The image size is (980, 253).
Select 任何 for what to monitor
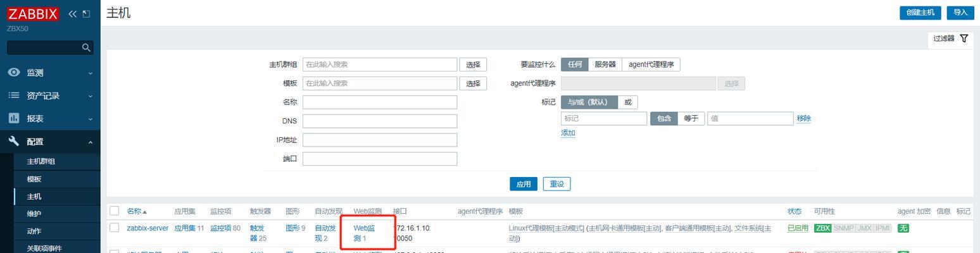pyautogui.click(x=575, y=65)
